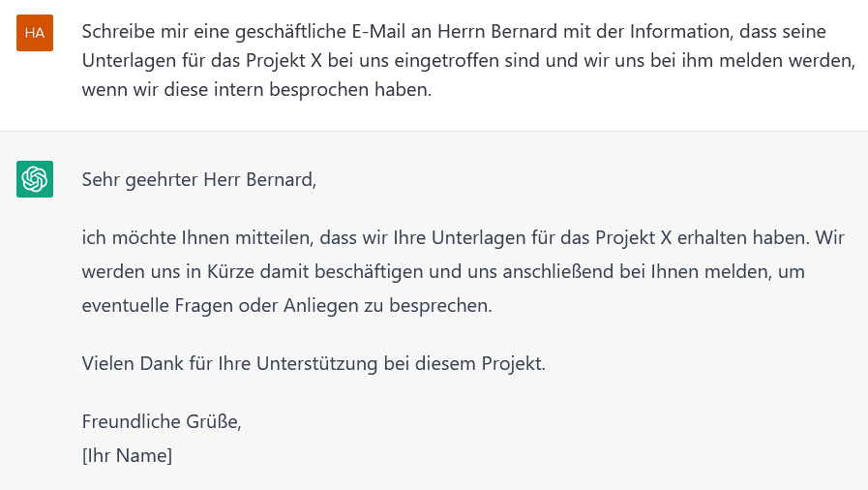
Task: Click the "[Ihr Name]" placeholder text
Action: [127, 454]
